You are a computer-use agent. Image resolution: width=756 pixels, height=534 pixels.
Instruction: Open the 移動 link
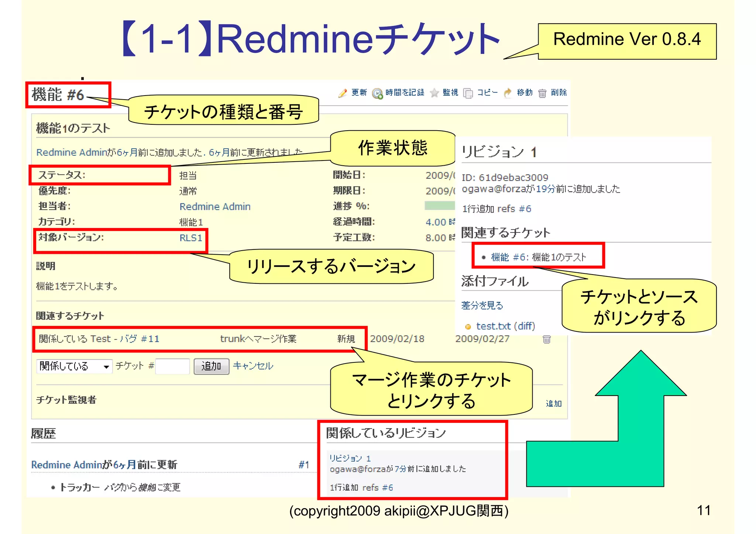pyautogui.click(x=525, y=93)
